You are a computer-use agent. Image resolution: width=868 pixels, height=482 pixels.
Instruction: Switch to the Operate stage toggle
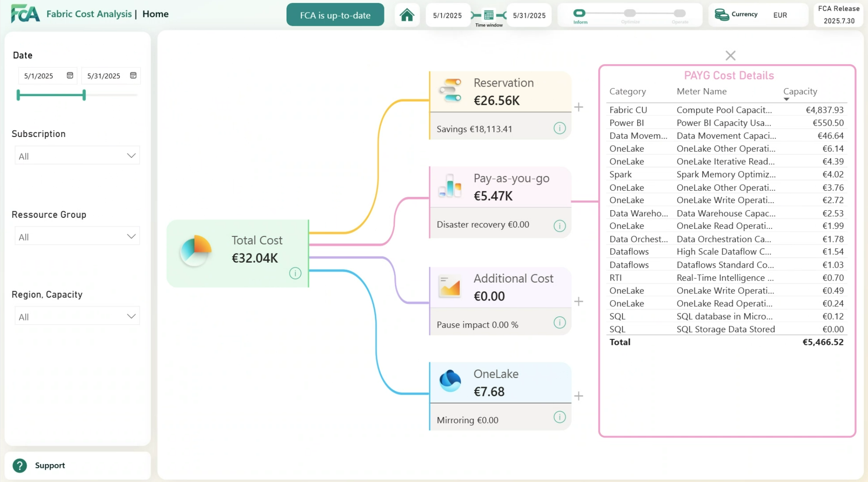click(x=679, y=13)
